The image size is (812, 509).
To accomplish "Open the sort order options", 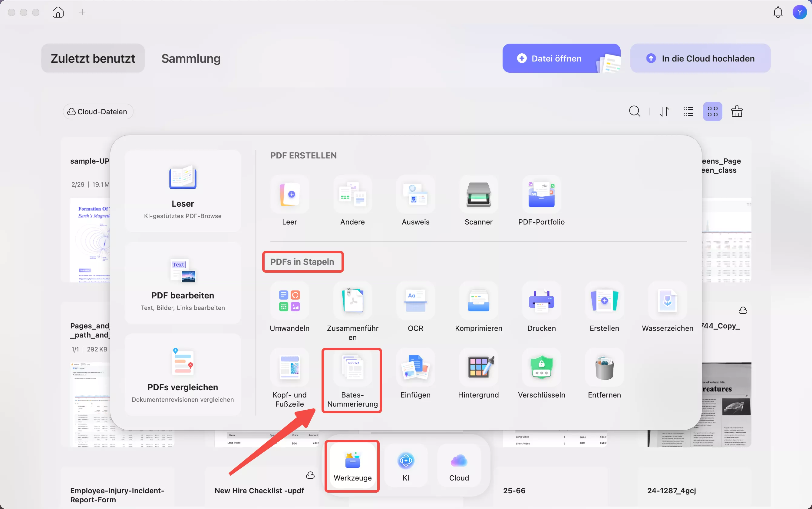I will click(x=664, y=111).
